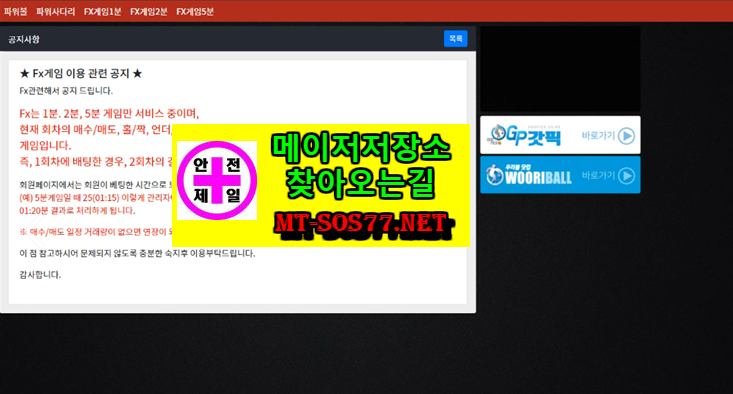The width and height of the screenshot is (733, 394).
Task: Click the '01:20분 결과로 처리하게 됩니다.' line
Action: 77,211
